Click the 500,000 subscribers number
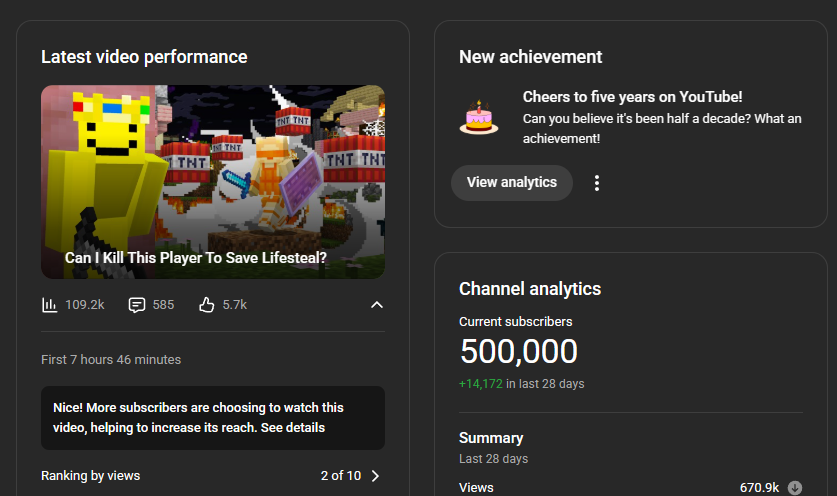Viewport: 837px width, 496px height. 518,351
